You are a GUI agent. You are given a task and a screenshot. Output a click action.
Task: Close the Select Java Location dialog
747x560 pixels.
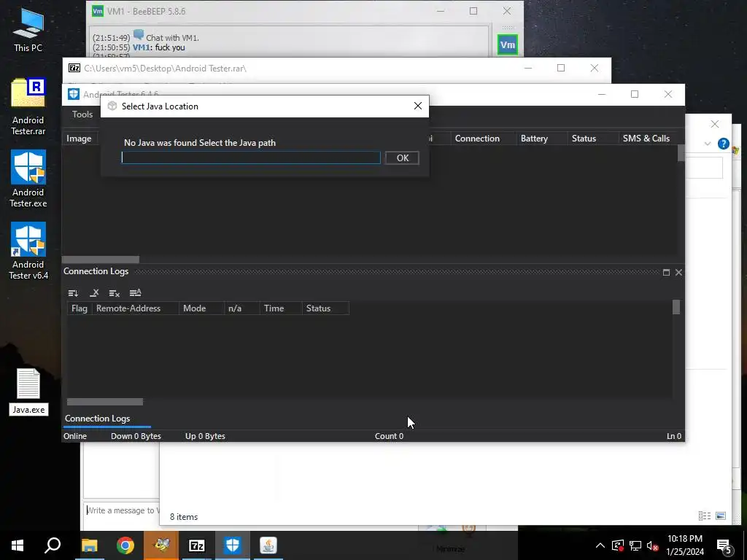[418, 106]
